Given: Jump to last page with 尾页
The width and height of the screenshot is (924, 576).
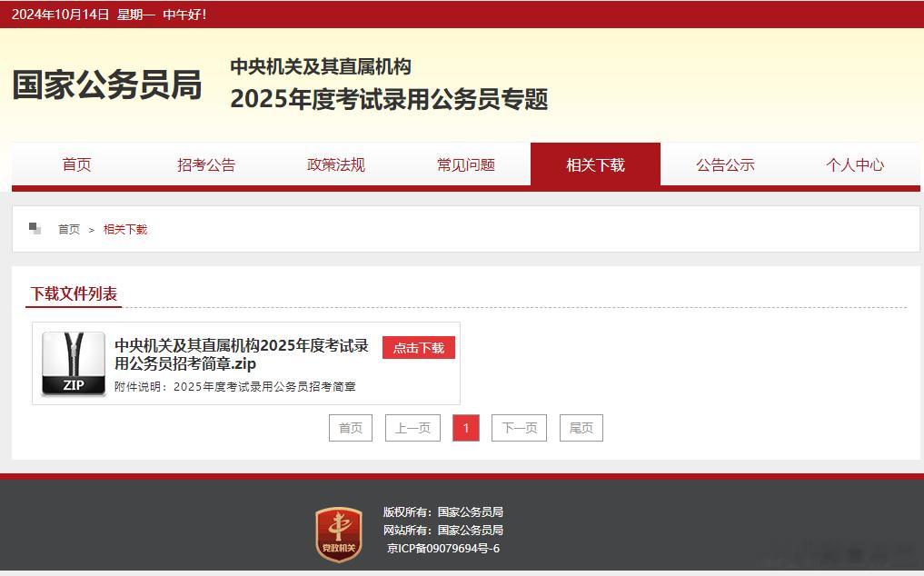Looking at the screenshot, I should [581, 428].
